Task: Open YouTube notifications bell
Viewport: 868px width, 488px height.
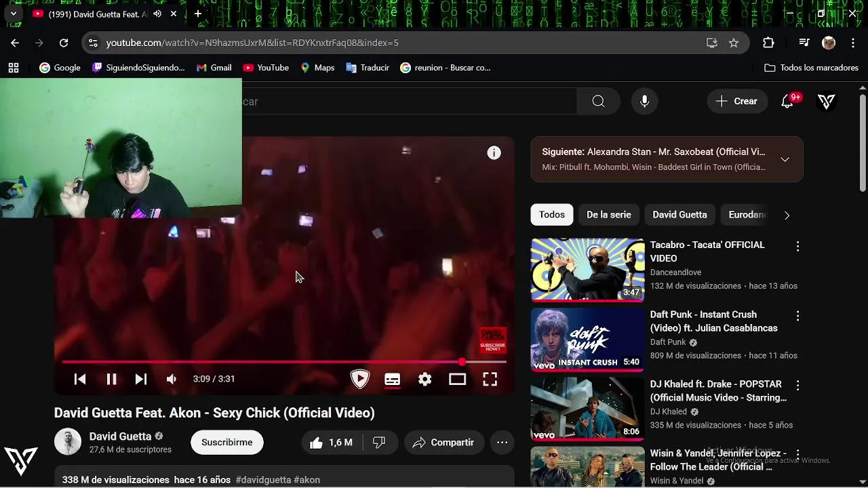Action: 787,101
